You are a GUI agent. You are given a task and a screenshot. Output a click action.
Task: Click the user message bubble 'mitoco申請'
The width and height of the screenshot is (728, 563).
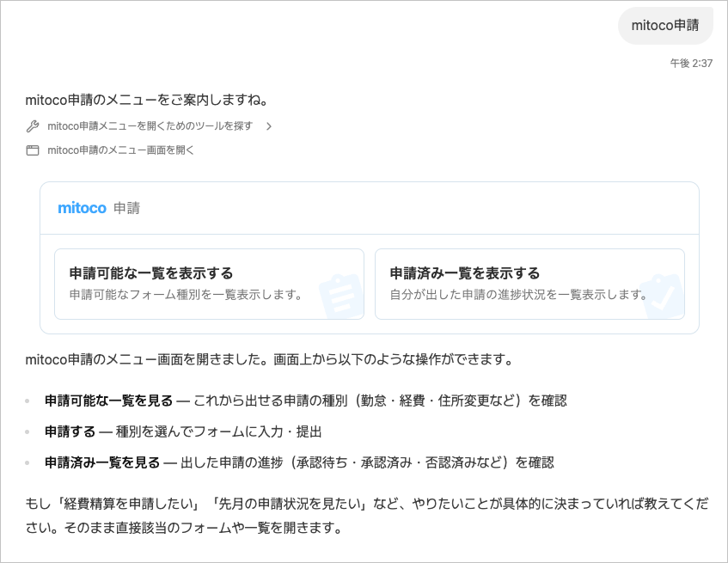[x=665, y=25]
